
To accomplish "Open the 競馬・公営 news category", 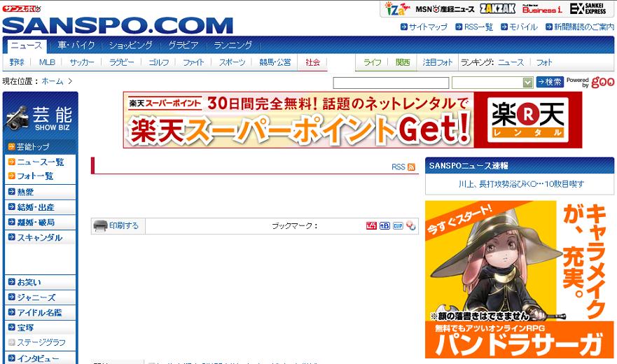I will [275, 62].
